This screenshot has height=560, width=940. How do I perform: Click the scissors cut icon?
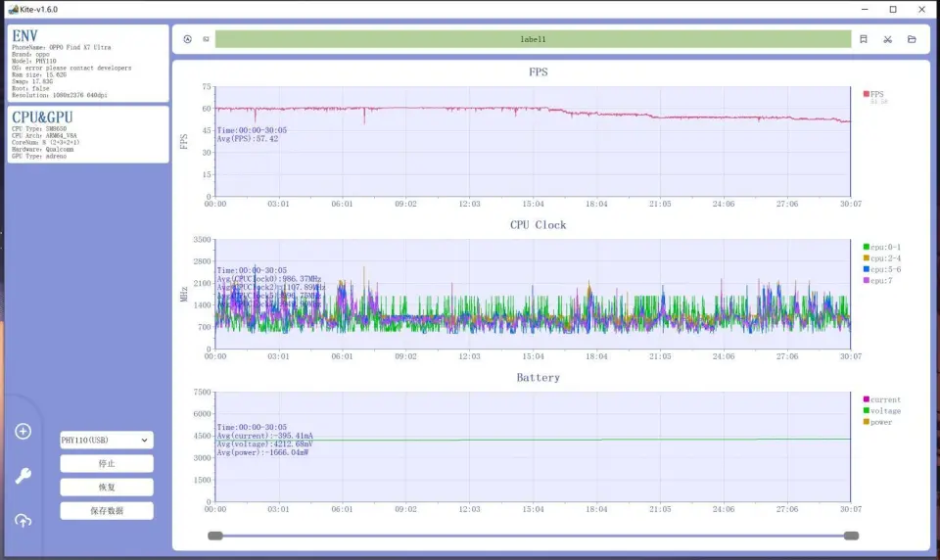887,40
